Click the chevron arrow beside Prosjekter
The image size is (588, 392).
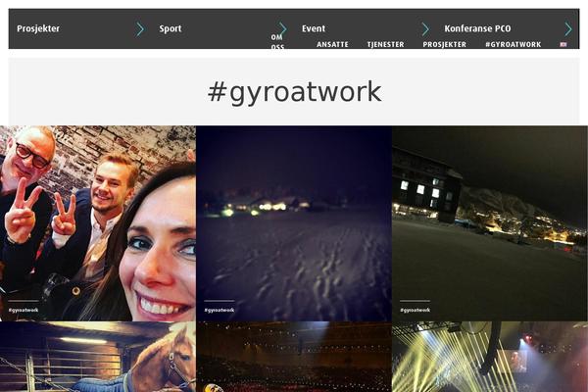point(140,28)
